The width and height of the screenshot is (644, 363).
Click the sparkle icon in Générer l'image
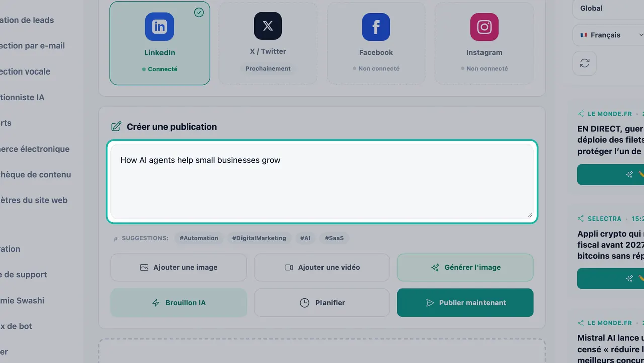(x=435, y=268)
